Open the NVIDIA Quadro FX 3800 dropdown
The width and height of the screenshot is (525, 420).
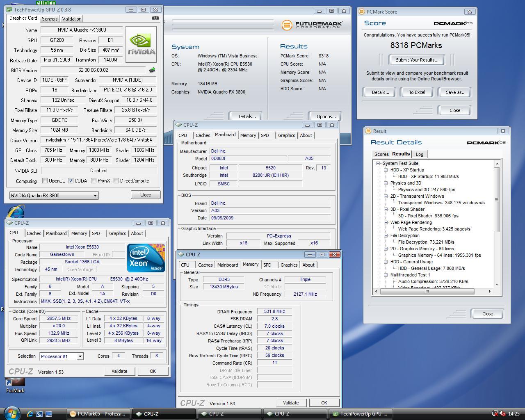(54, 196)
